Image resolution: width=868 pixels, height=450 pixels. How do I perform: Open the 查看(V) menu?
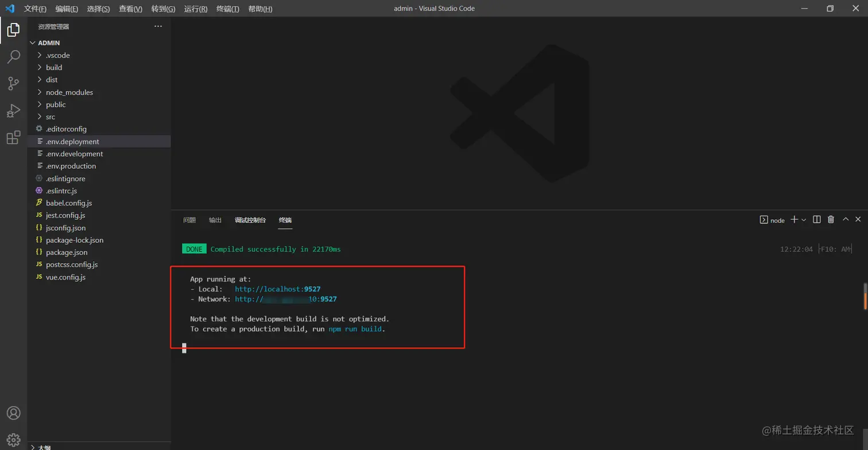tap(130, 9)
